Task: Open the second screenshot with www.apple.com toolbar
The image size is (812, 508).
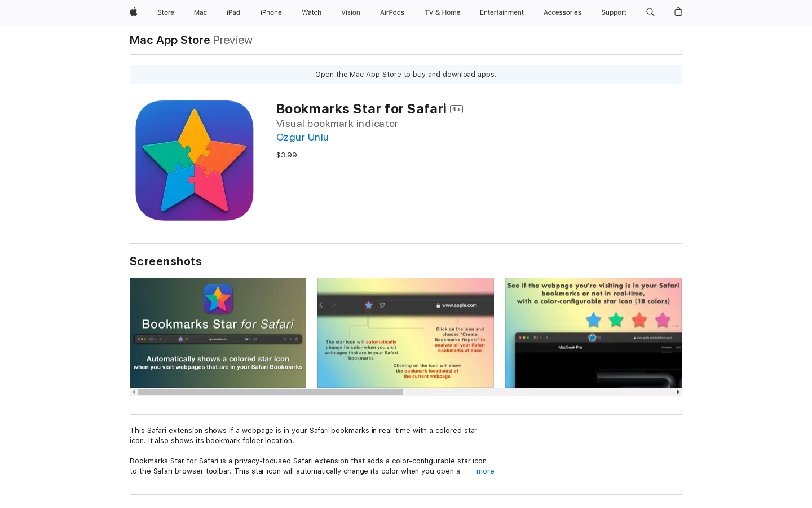Action: 405,332
